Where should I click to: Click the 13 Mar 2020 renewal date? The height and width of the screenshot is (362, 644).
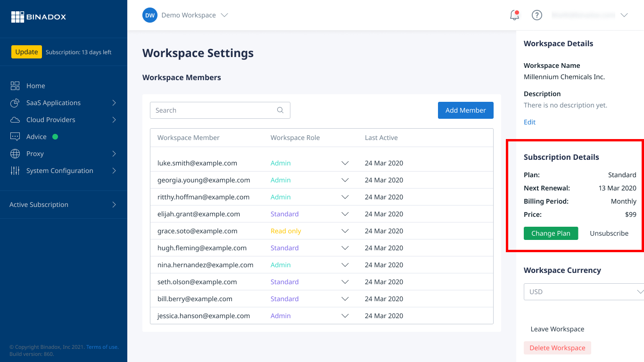coord(618,188)
